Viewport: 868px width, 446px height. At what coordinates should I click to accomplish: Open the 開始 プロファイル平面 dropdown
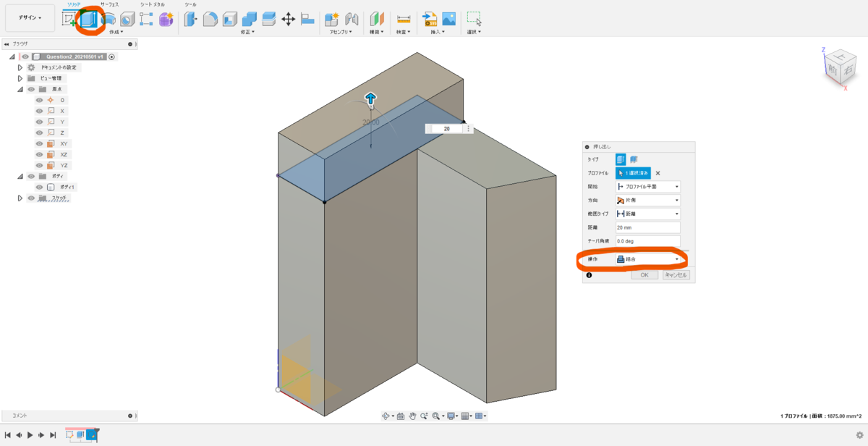click(x=648, y=187)
